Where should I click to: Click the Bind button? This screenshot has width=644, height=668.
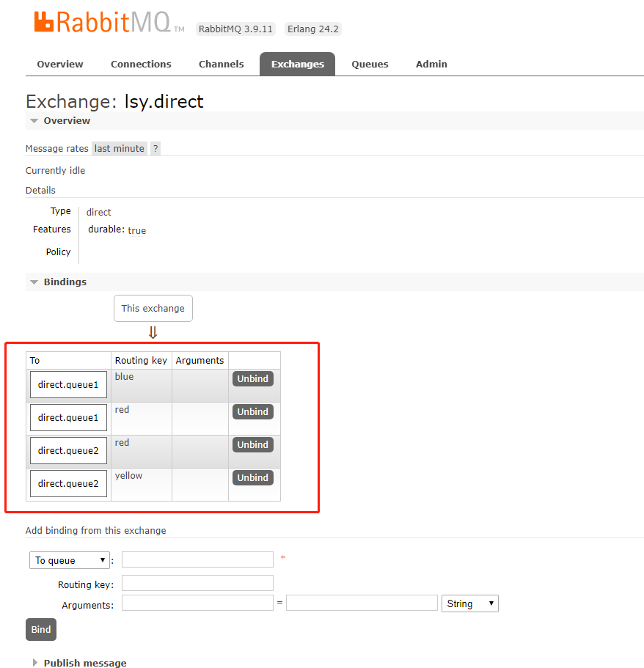tap(41, 629)
